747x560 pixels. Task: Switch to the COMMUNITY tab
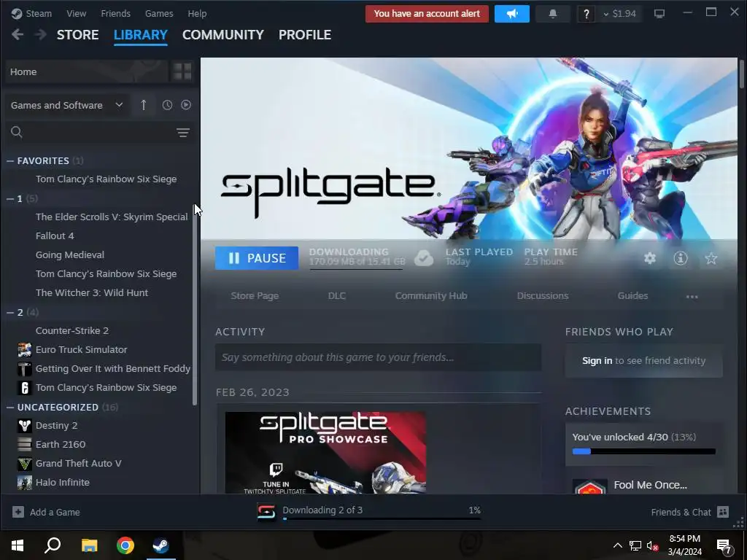223,35
